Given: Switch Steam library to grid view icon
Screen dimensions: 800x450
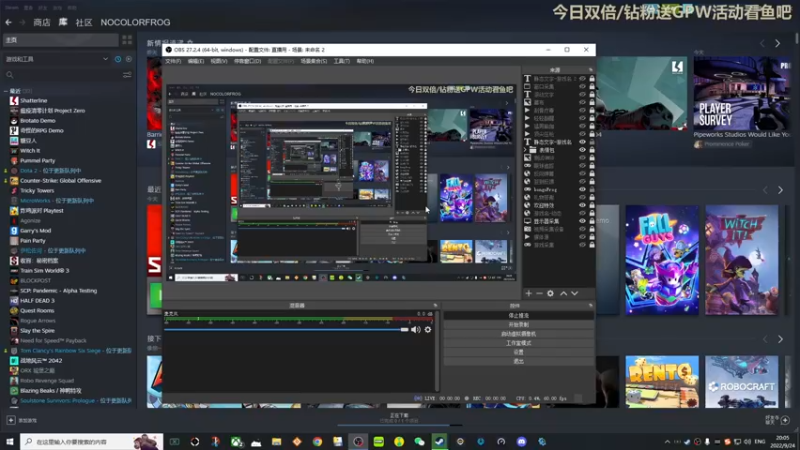Looking at the screenshot, I should (127, 40).
